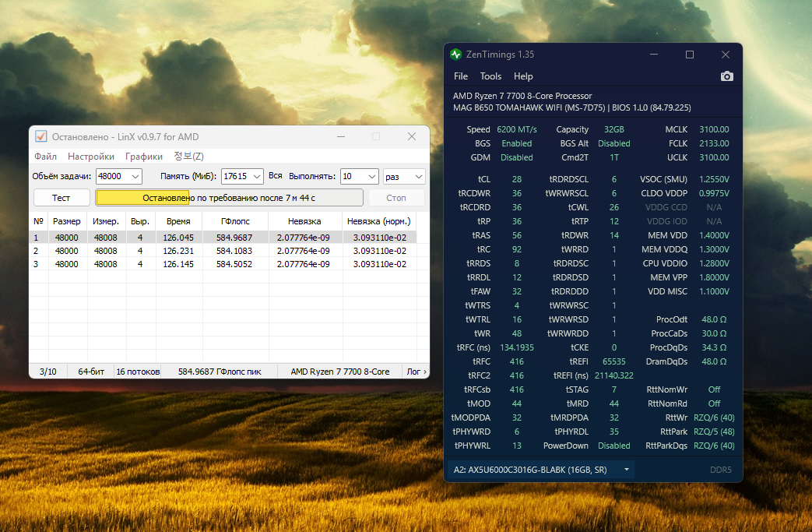Image resolution: width=812 pixels, height=532 pixels.
Task: Click the tCL value 28
Action: coord(517,179)
